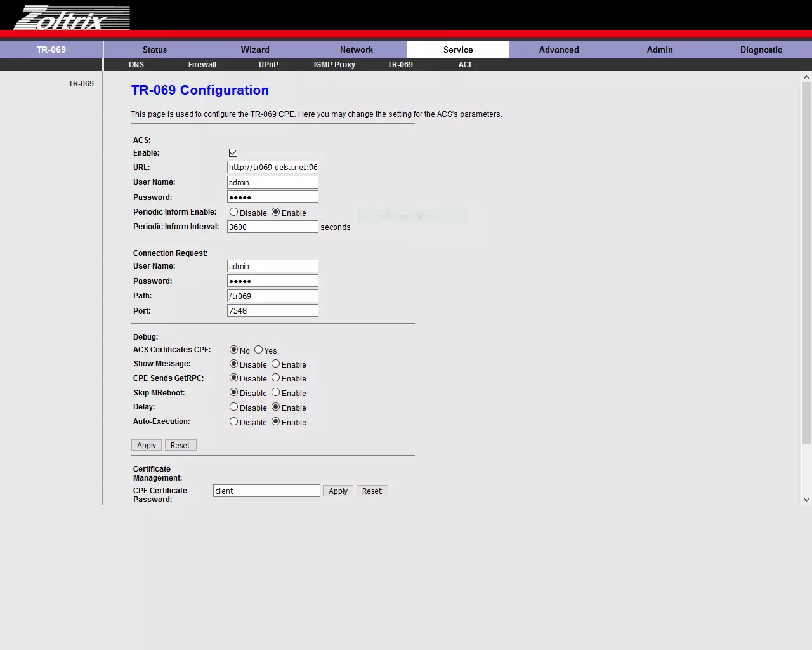Click the ACS Password field
The width and height of the screenshot is (812, 650).
273,197
